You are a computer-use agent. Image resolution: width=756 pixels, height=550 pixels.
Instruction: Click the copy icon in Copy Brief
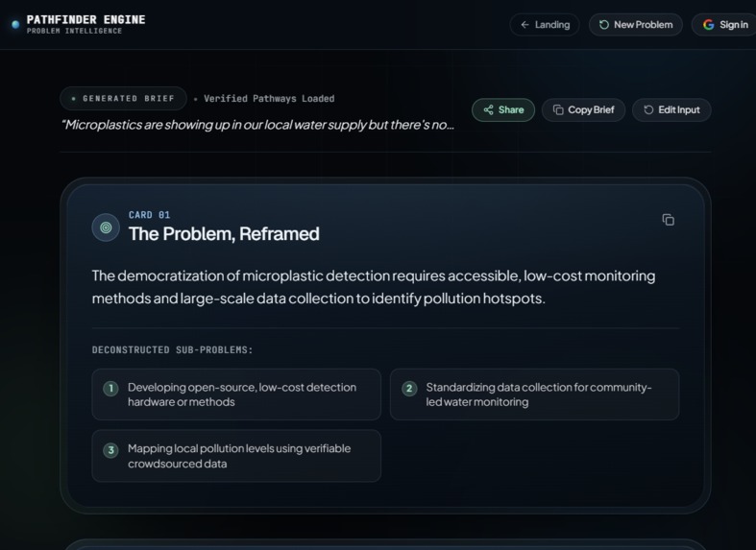(558, 109)
